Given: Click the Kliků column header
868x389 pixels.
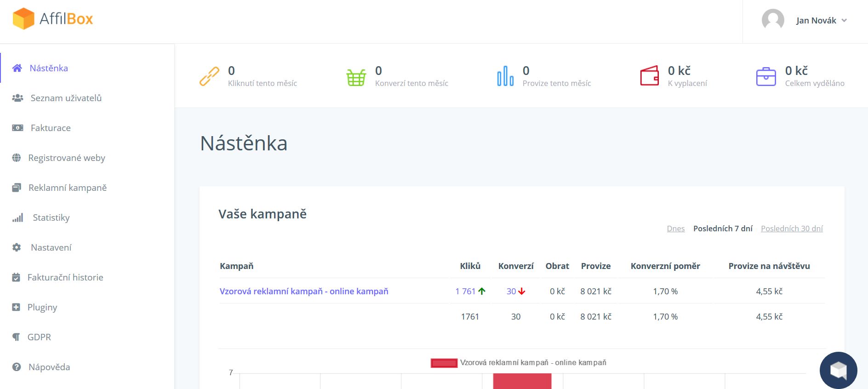Looking at the screenshot, I should [x=470, y=266].
